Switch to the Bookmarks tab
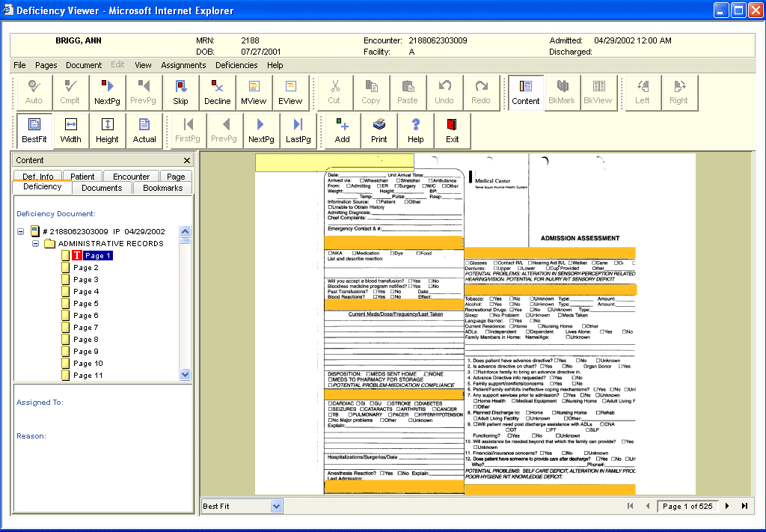Image resolution: width=766 pixels, height=532 pixels. point(162,188)
